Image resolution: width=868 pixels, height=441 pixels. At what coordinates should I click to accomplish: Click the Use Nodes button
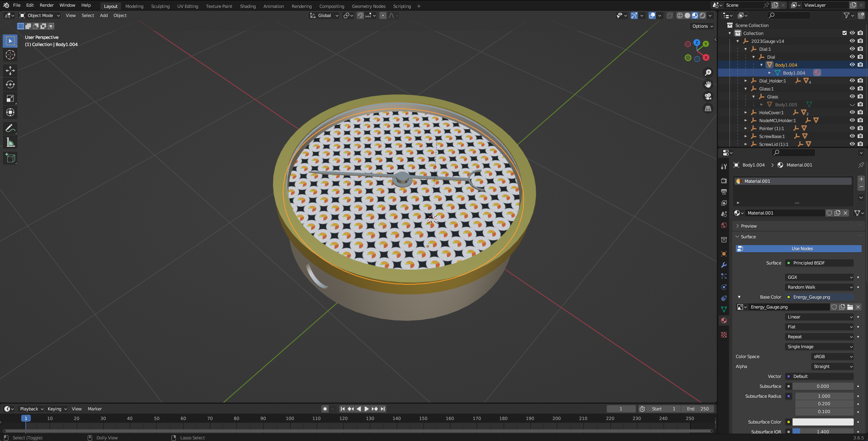[x=799, y=249]
